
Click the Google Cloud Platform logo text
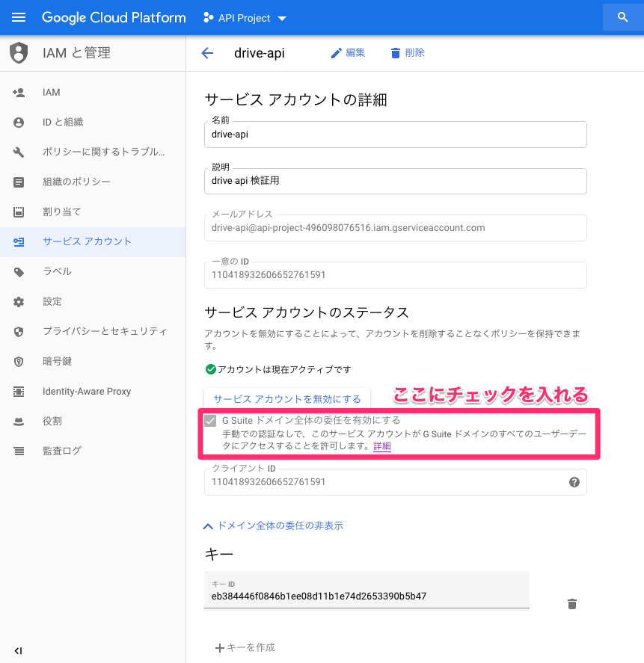pos(114,17)
